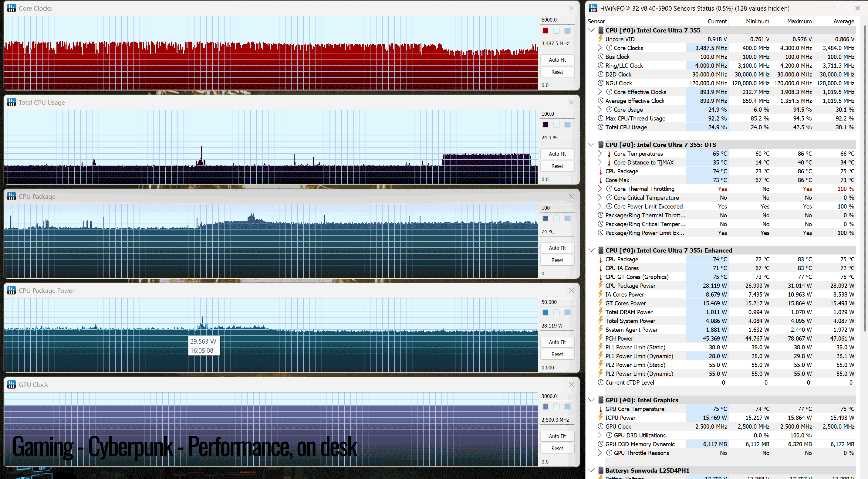Expand the Core Thermal Throttling row
The image size is (868, 479).
click(600, 189)
